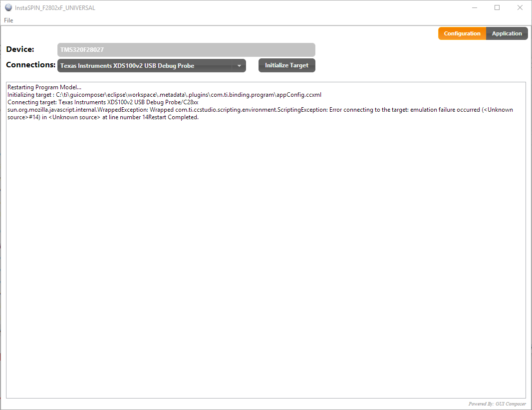Click the Device field showing TMS320F28027

click(186, 50)
